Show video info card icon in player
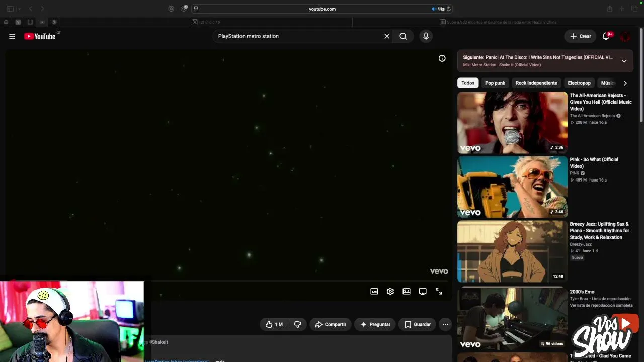Screen dimensions: 644x362 point(442,58)
